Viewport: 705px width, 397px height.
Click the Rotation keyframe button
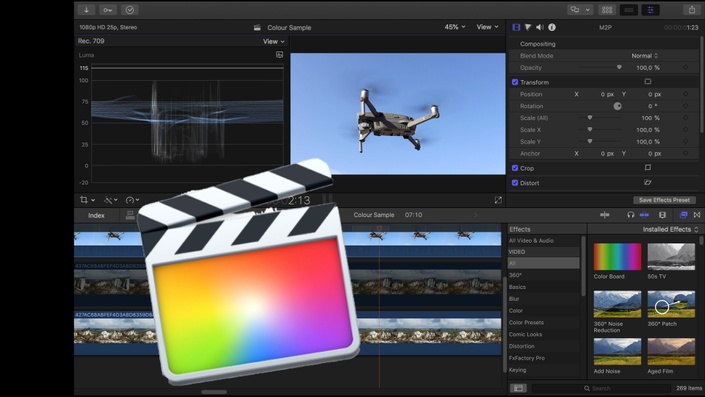[x=685, y=106]
